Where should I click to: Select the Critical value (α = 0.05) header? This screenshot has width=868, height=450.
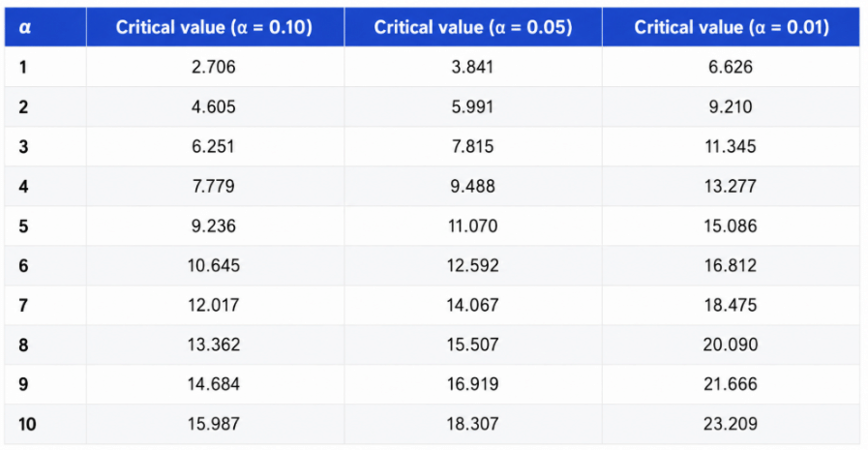pyautogui.click(x=473, y=27)
